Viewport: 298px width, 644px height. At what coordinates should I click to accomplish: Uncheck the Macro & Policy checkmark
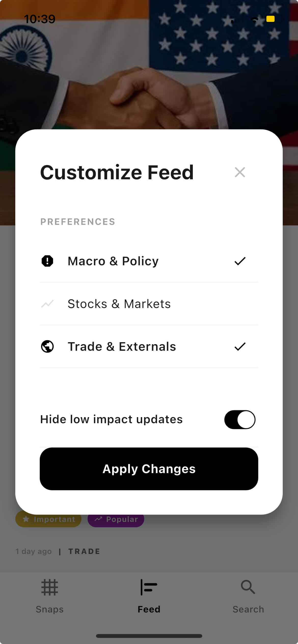pyautogui.click(x=240, y=261)
